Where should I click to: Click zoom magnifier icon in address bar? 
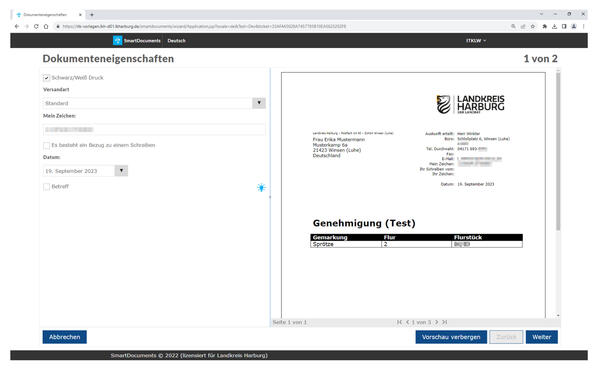pos(513,26)
